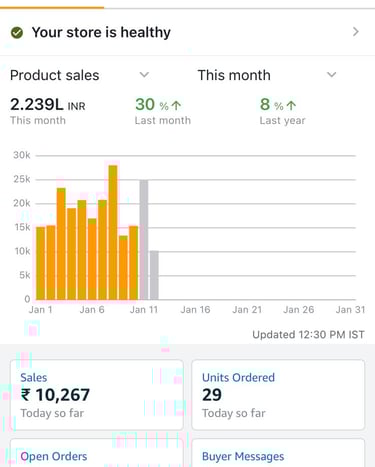Viewport: 375px width, 467px height.
Task: Click the green healthy store checkmark icon
Action: click(17, 33)
